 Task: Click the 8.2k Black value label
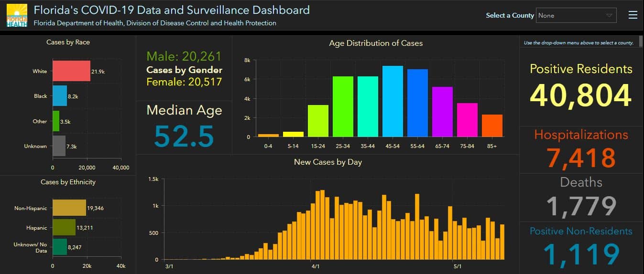click(x=73, y=96)
